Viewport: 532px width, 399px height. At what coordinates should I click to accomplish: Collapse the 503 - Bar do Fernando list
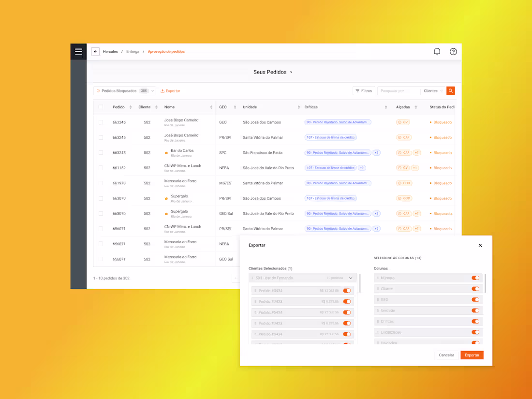(x=351, y=278)
